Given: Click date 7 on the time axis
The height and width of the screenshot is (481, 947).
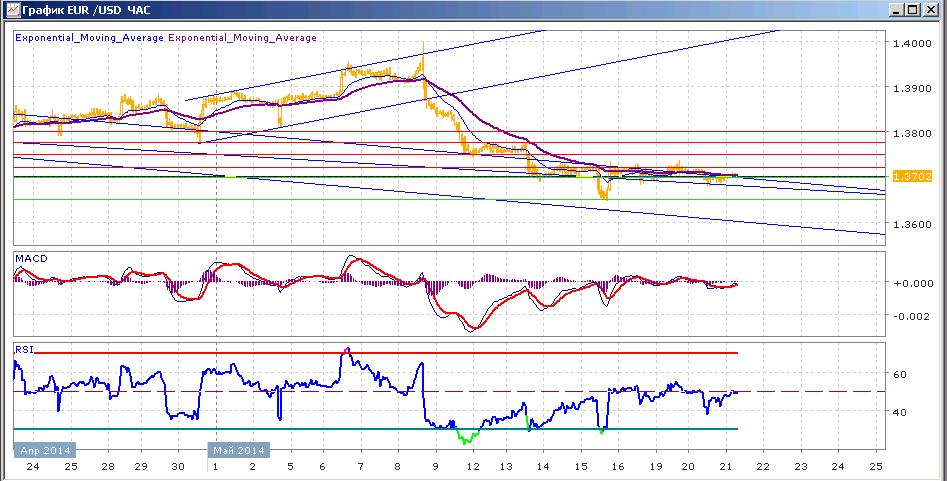Looking at the screenshot, I should pos(361,467).
